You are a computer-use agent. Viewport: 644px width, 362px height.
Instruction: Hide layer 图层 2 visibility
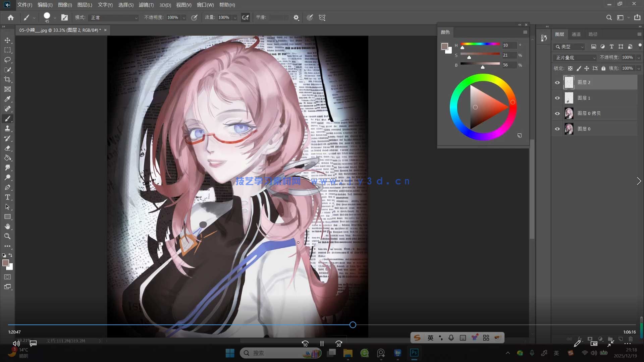[557, 82]
